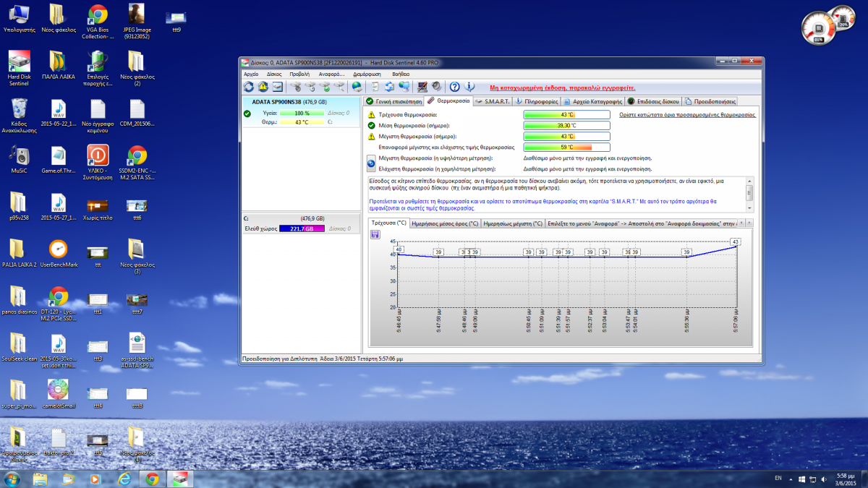Click the Hard Disk Sentinel taskbar button
This screenshot has width=868, height=488.
coord(179,479)
